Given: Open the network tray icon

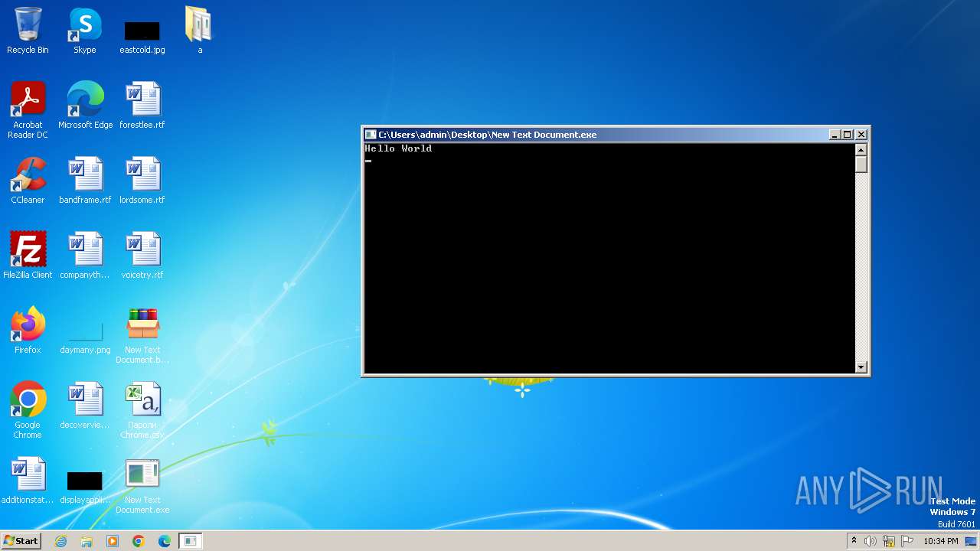Looking at the screenshot, I should click(889, 541).
